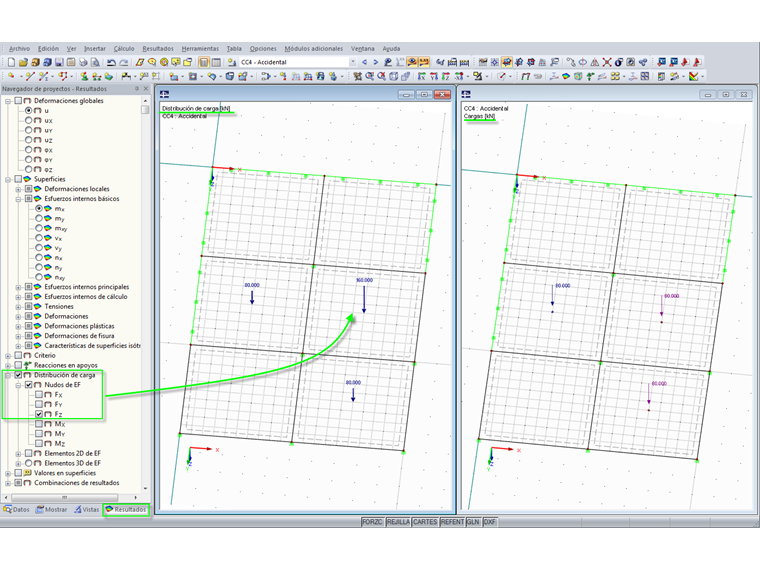760x570 pixels.
Task: Open the Resultados menu
Action: [158, 48]
